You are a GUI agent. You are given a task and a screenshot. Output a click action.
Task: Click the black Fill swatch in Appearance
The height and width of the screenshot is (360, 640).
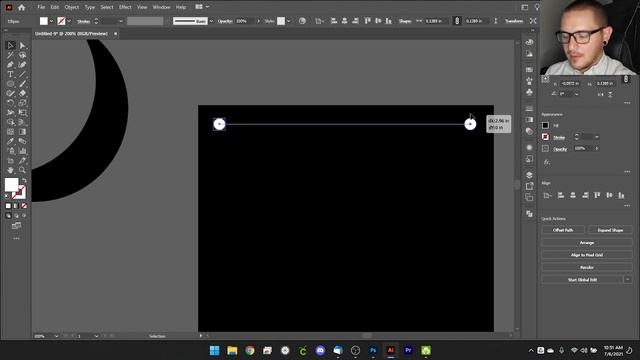[545, 125]
